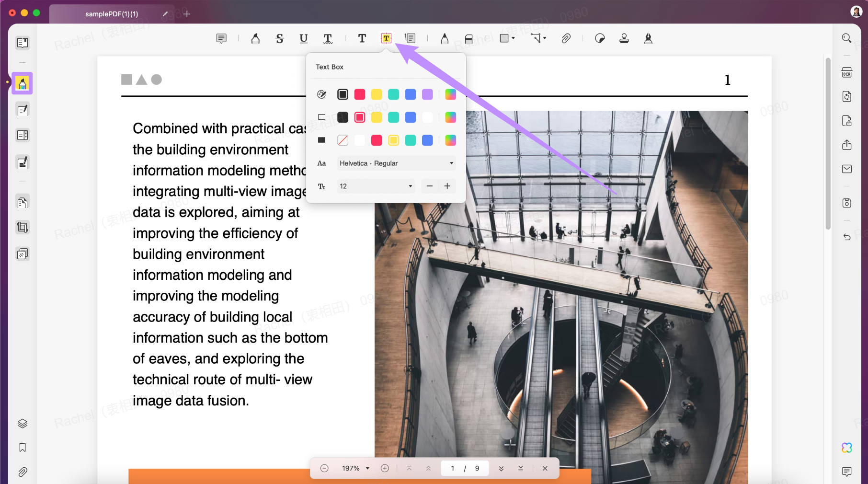Select the plain Text comment tool
The height and width of the screenshot is (484, 868).
[362, 38]
